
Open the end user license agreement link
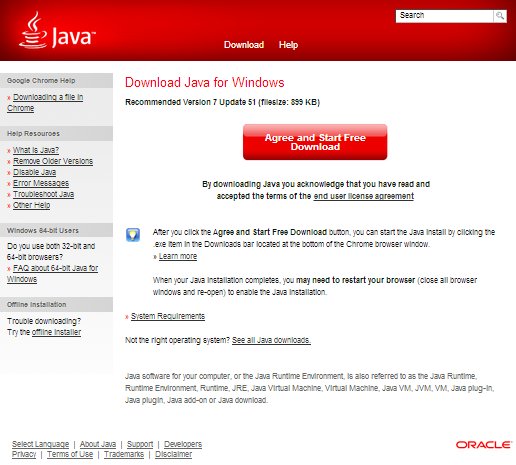(x=364, y=196)
